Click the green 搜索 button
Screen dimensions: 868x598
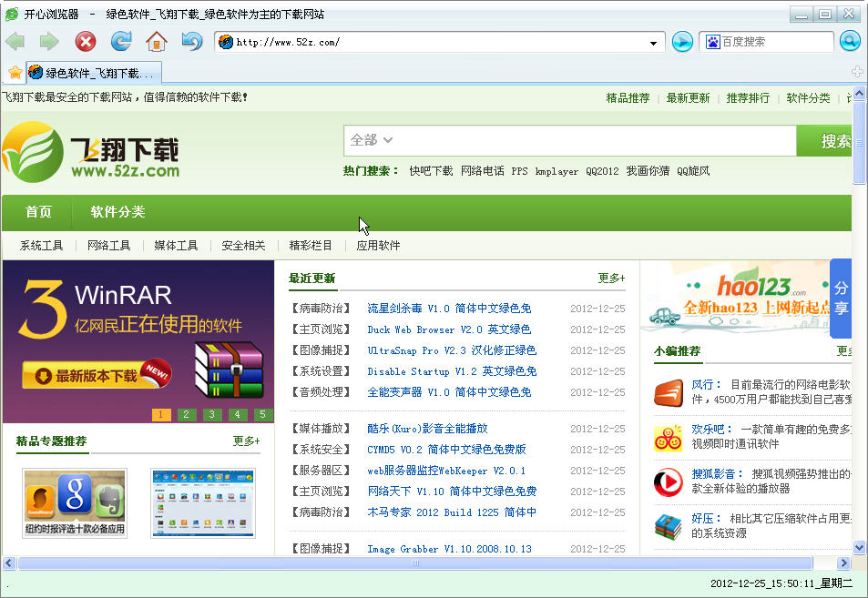click(824, 140)
